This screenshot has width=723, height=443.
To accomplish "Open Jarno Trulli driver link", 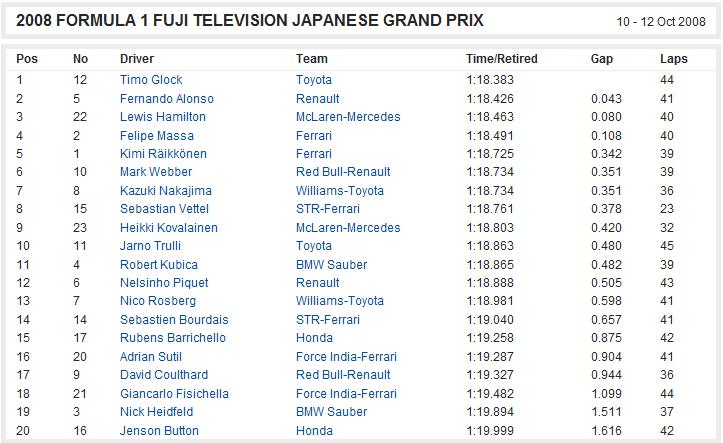I will 150,246.
